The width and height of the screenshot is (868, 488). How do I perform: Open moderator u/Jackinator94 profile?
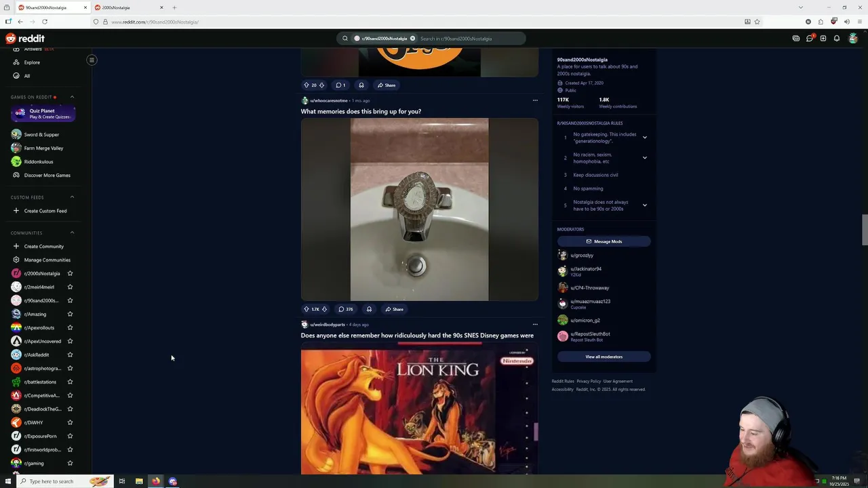tap(585, 269)
